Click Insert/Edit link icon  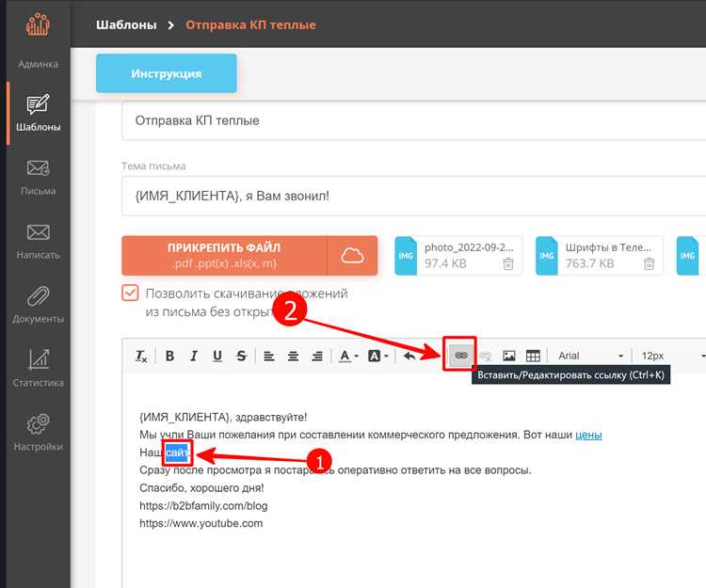(x=460, y=356)
